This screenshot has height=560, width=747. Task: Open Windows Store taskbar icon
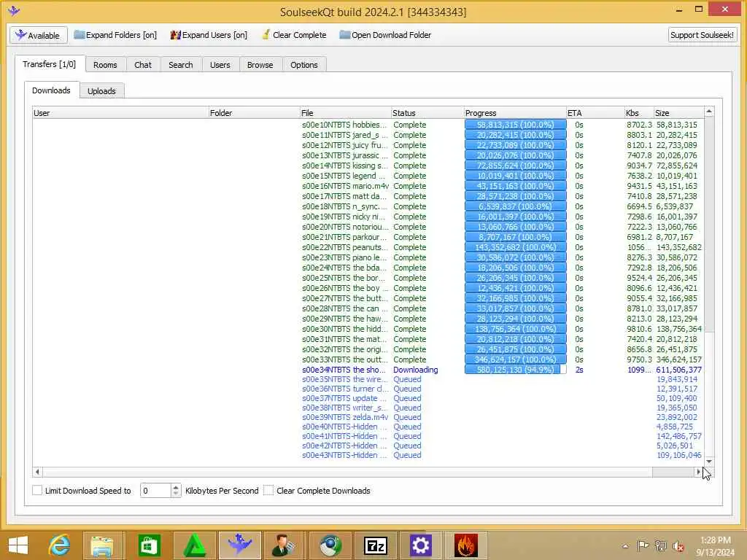coord(149,545)
